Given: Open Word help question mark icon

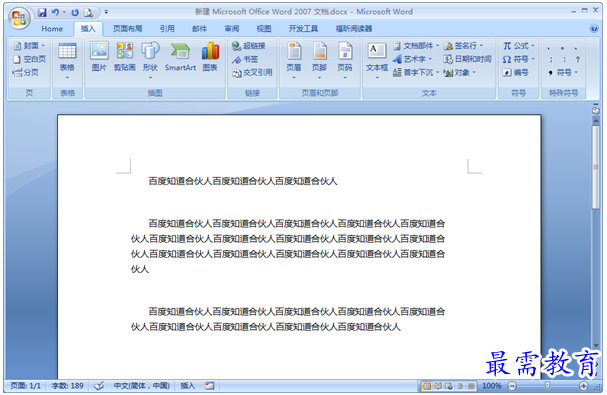Looking at the screenshot, I should (x=593, y=29).
